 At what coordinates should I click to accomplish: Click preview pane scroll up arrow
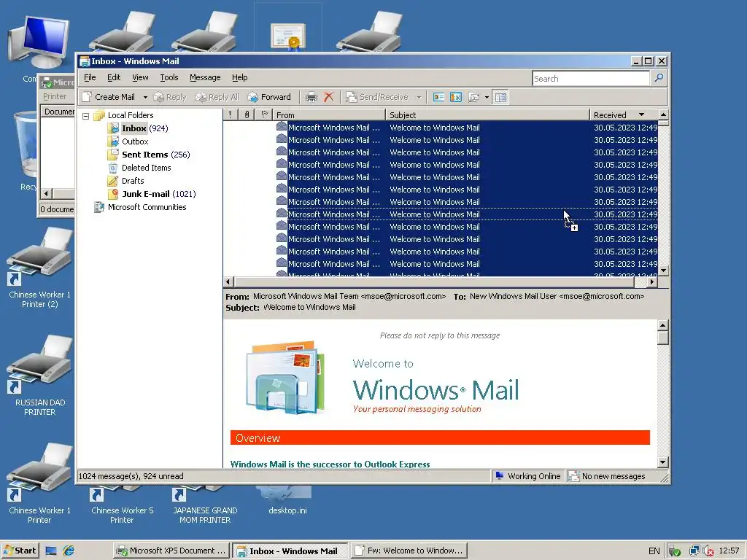point(662,326)
